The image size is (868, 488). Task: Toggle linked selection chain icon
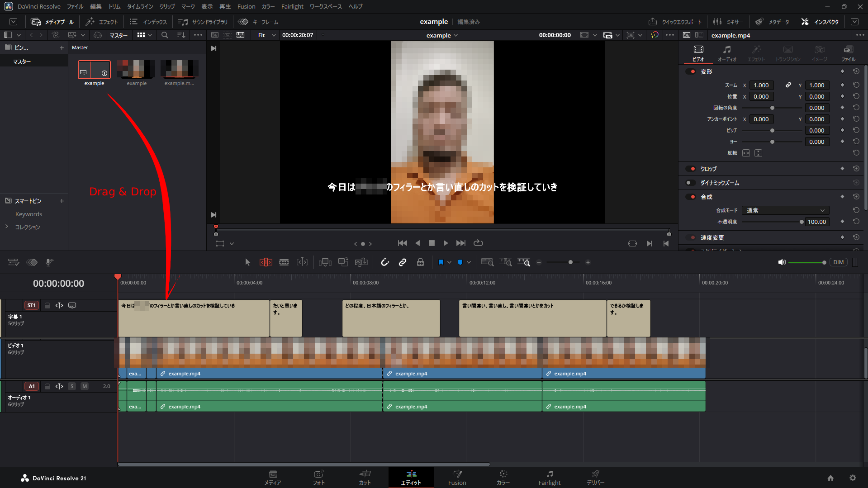pyautogui.click(x=403, y=262)
